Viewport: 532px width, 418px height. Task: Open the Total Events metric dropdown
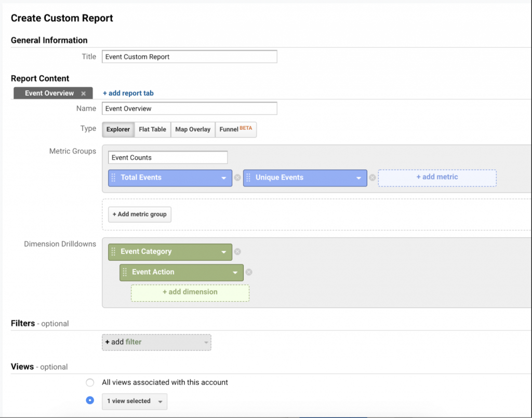[224, 178]
